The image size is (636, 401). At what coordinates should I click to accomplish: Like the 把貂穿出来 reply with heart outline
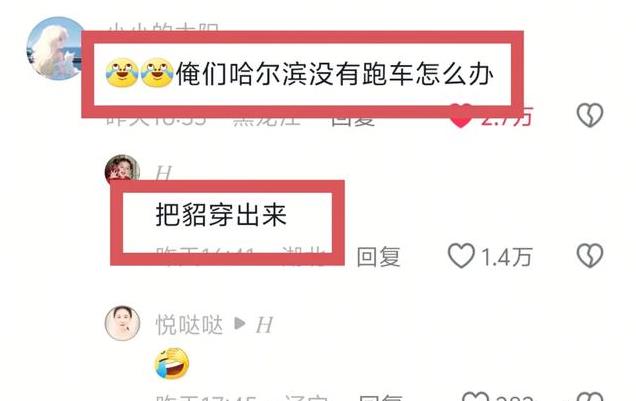tap(461, 255)
